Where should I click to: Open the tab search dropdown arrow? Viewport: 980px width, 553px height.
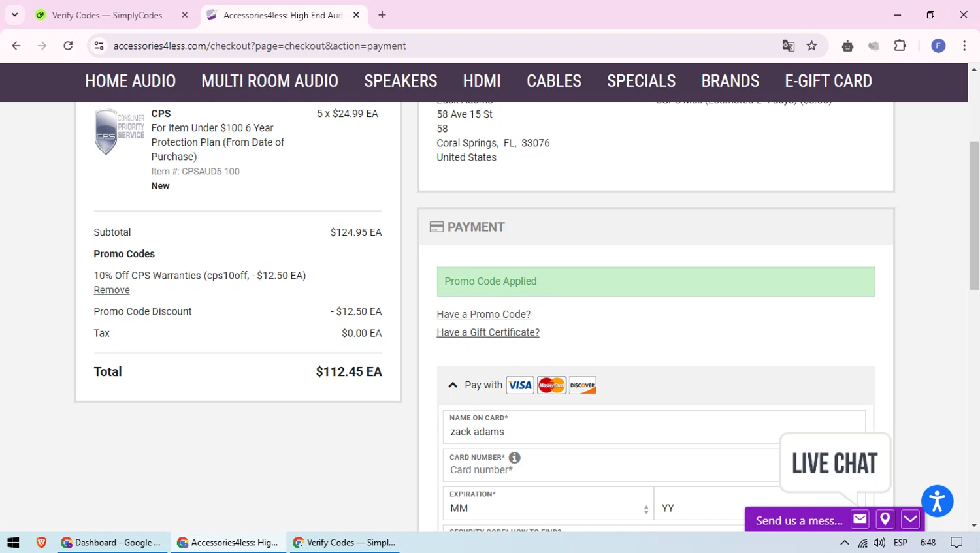(x=14, y=14)
